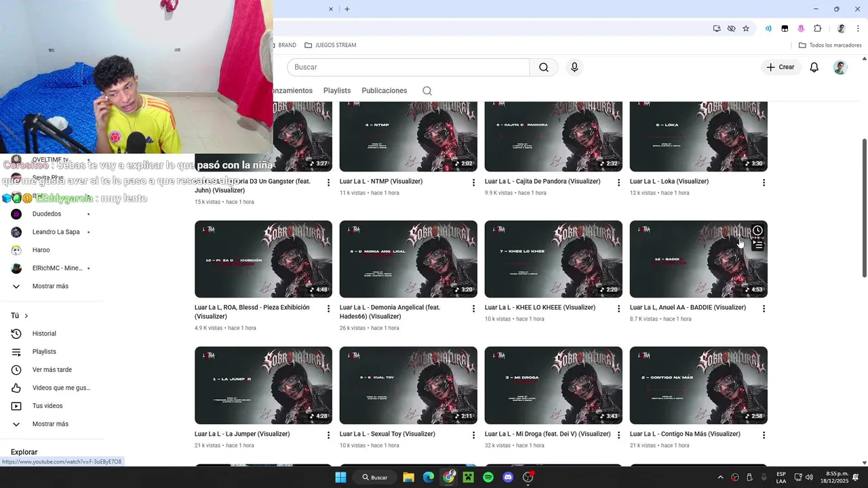Screen dimensions: 868x488
Task: Open BRAND bookmarks folder
Action: click(x=285, y=45)
